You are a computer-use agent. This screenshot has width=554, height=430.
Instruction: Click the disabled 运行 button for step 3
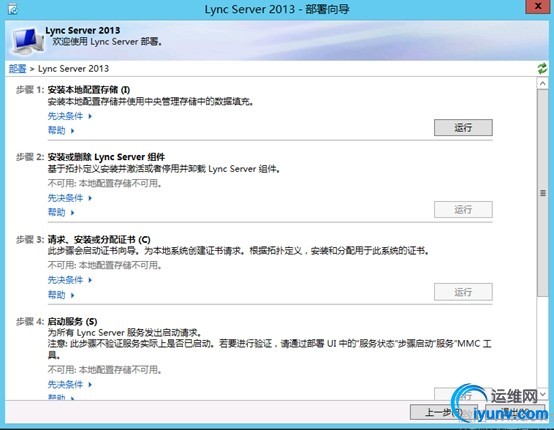(463, 292)
